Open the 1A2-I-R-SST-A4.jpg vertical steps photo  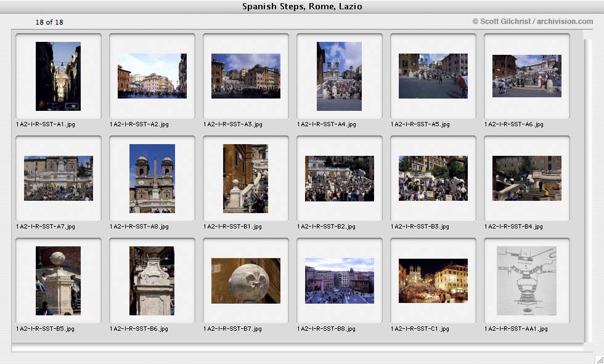pyautogui.click(x=340, y=76)
